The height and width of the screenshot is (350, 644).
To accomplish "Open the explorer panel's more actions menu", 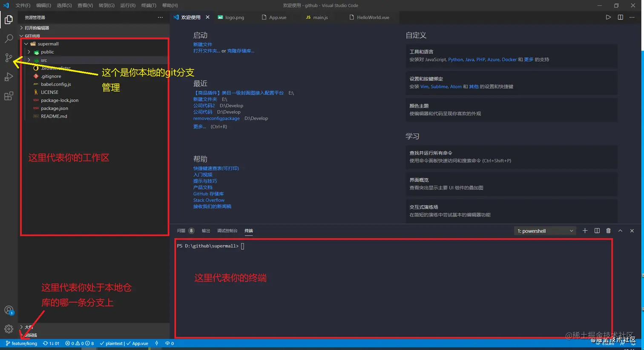I will coord(160,17).
